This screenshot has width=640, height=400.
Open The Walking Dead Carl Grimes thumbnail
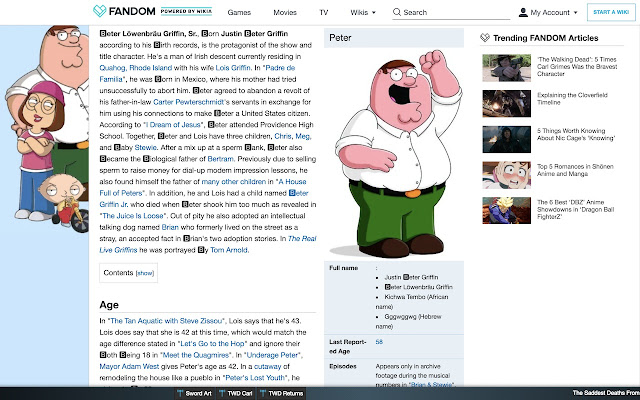coord(507,68)
